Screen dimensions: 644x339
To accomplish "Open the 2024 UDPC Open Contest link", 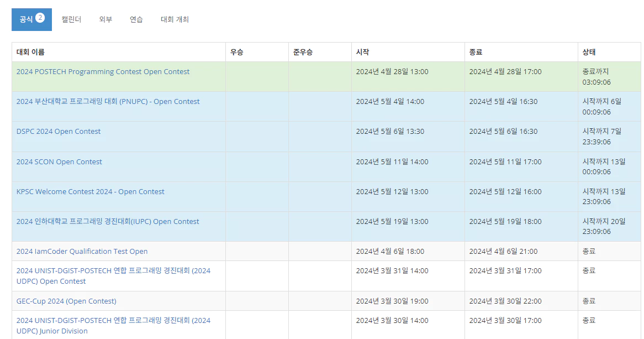I will [113, 276].
